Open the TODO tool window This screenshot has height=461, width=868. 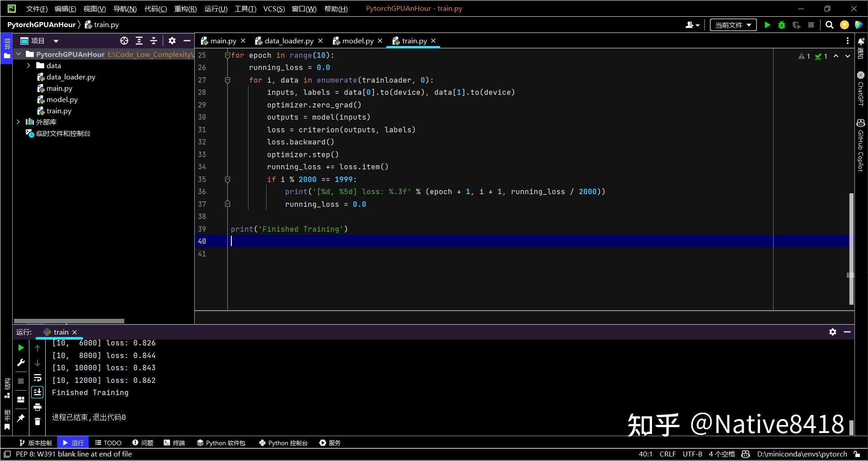tap(108, 442)
